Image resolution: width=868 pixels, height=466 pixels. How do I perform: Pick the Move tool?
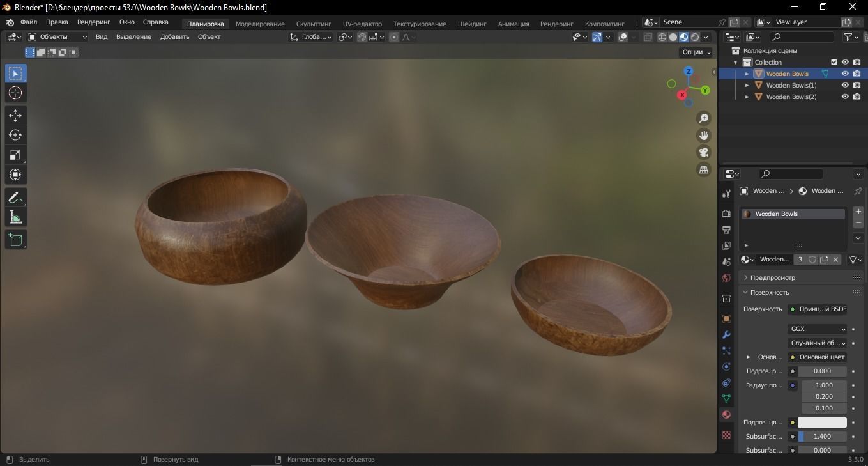coord(15,116)
